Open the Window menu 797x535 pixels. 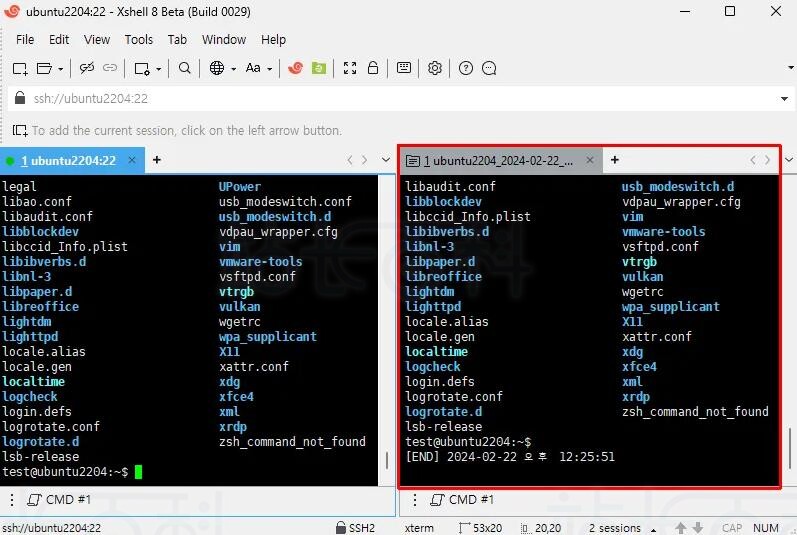(224, 40)
